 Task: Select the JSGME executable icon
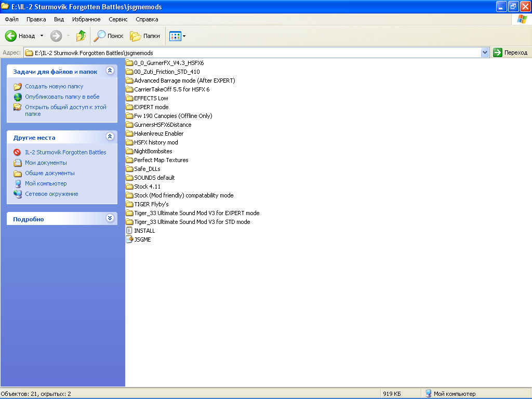[129, 239]
